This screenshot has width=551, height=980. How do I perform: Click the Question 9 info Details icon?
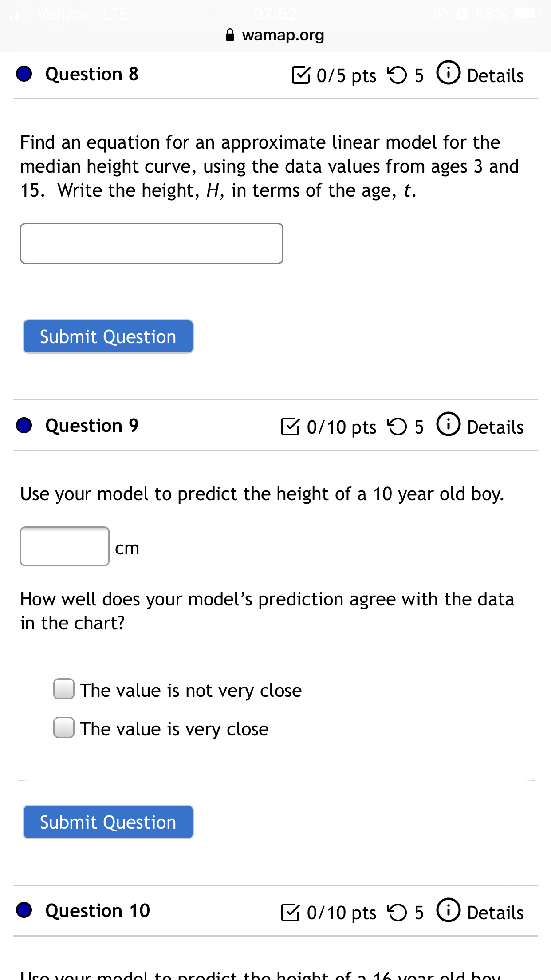click(448, 424)
